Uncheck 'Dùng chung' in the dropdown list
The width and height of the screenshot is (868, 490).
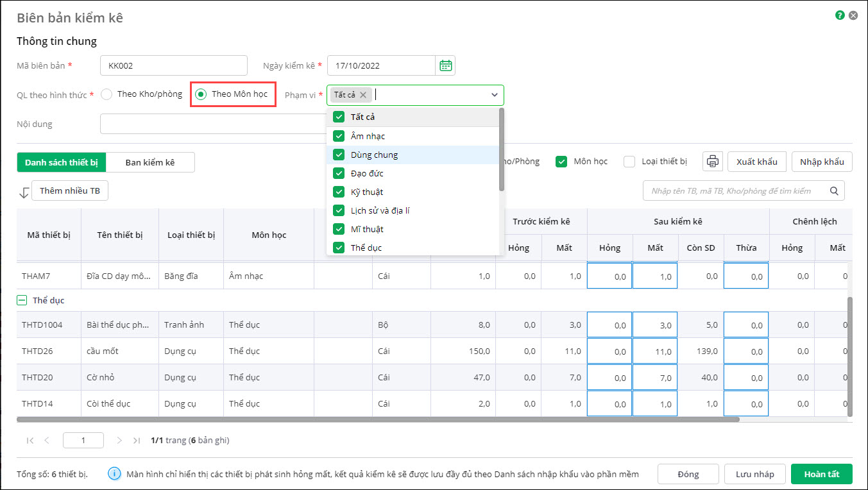[x=339, y=155]
